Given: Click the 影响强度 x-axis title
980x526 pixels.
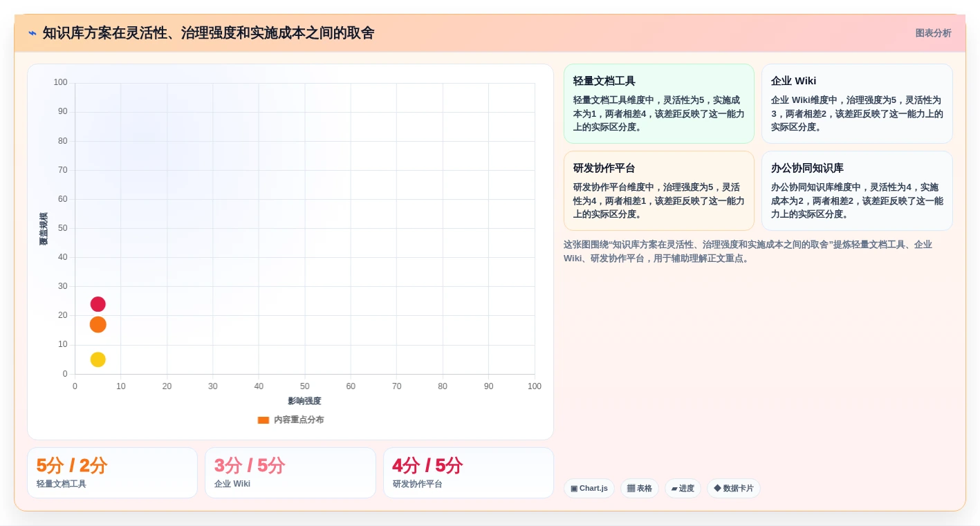Looking at the screenshot, I should 305,401.
